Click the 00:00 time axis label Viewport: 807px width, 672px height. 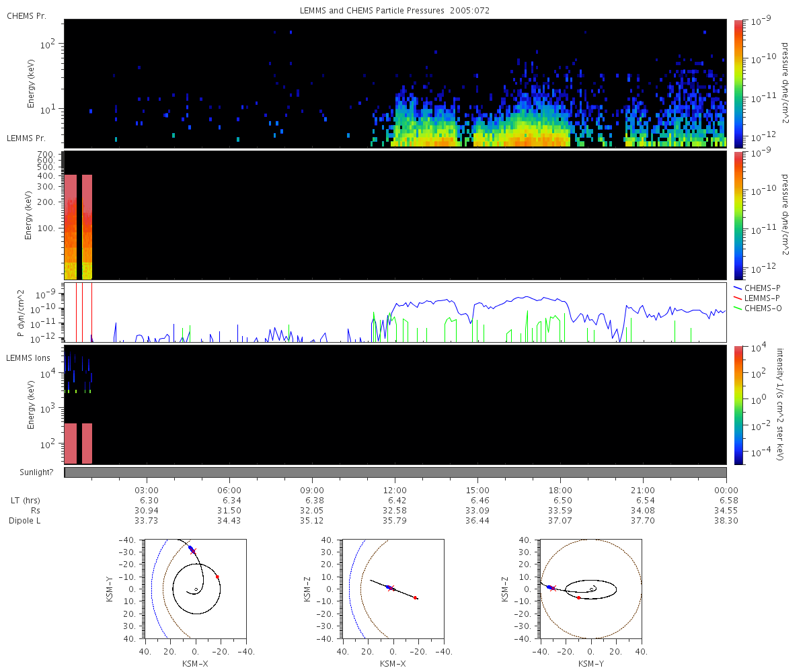tap(726, 490)
